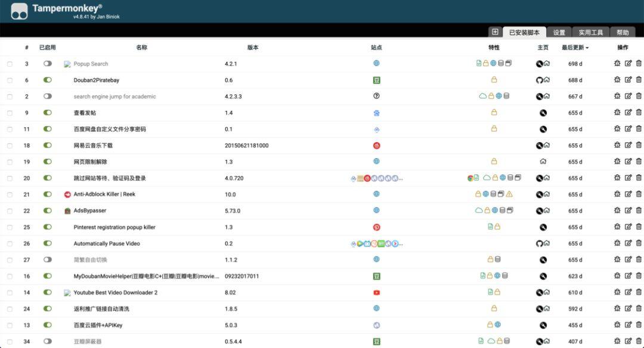This screenshot has height=348, width=644.
Task: Check the checkbox for Anti-Adblock Killer row
Action: [10, 195]
